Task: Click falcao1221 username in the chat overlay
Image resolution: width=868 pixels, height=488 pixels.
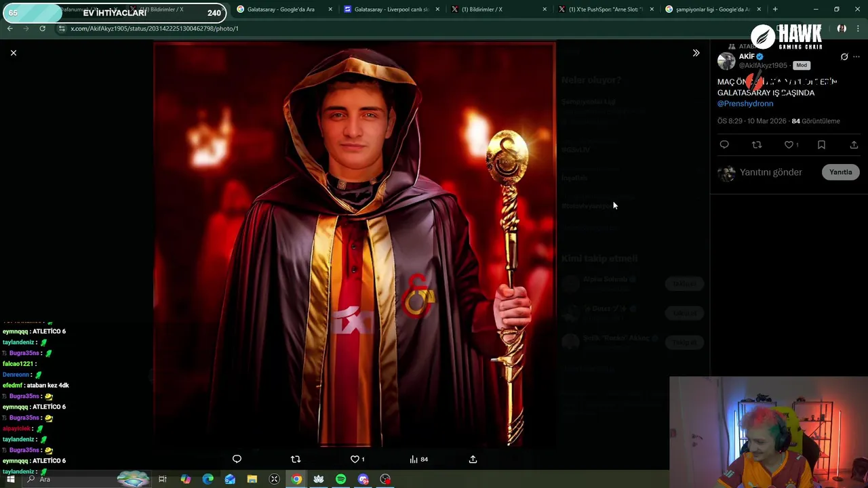Action: [18, 364]
